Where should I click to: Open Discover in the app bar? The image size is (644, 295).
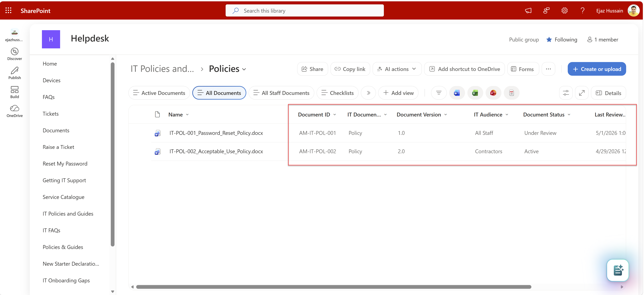[14, 54]
